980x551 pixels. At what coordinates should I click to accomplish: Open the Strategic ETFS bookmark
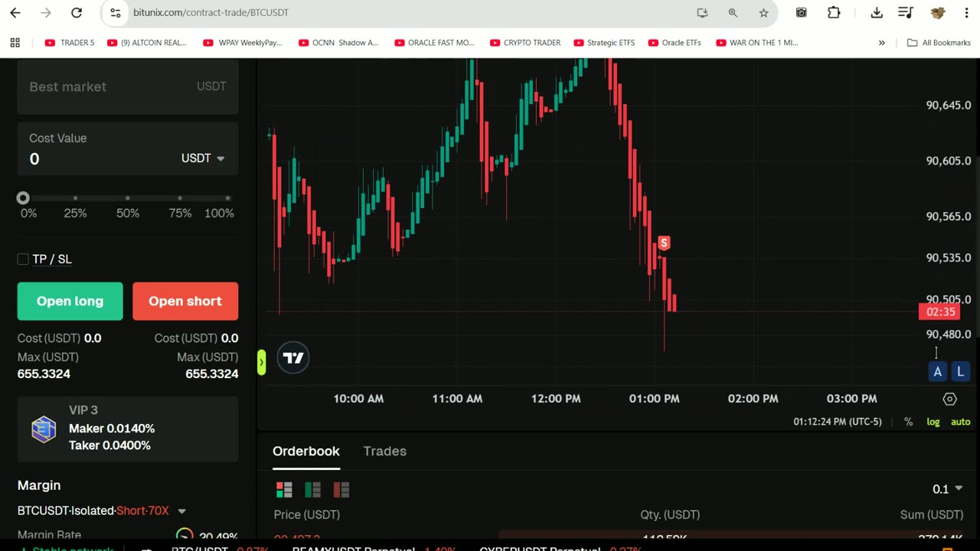click(604, 43)
